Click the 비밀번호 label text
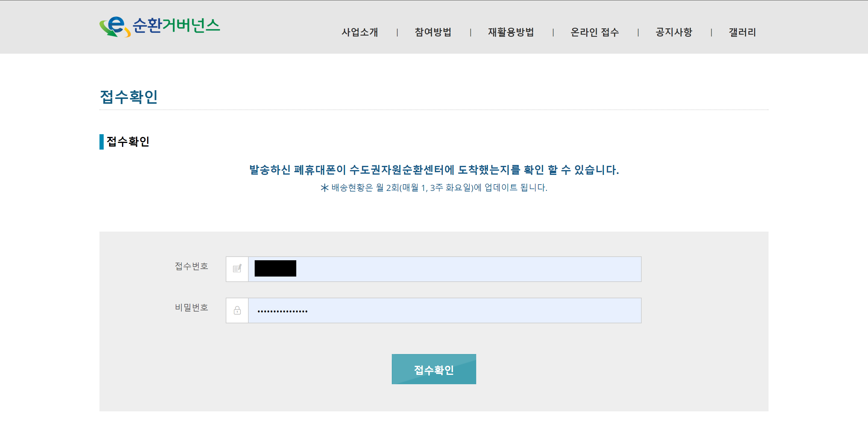This screenshot has width=868, height=440. click(191, 307)
